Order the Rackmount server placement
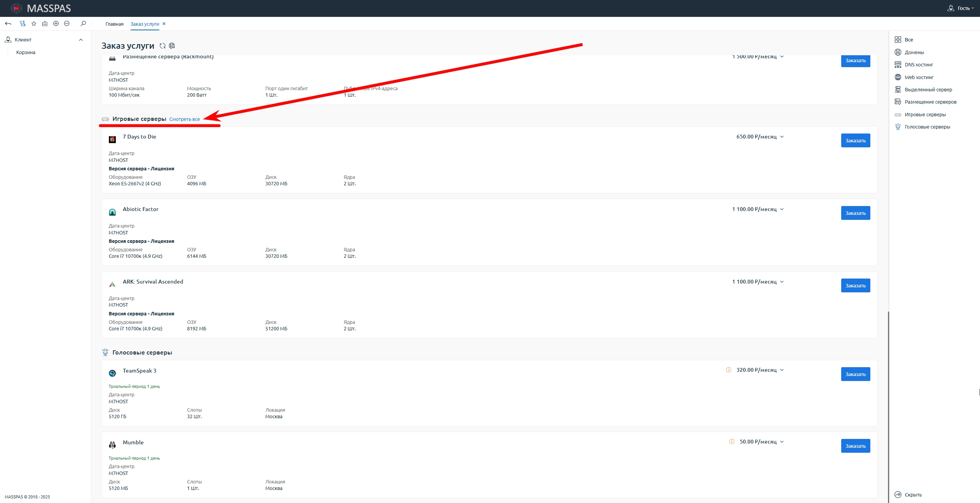Screen dimensions: 980x503 coord(855,61)
